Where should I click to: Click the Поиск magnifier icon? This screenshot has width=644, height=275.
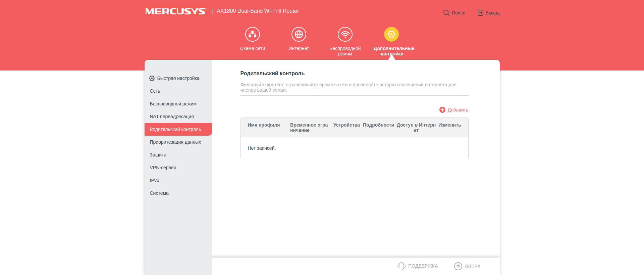click(x=446, y=13)
